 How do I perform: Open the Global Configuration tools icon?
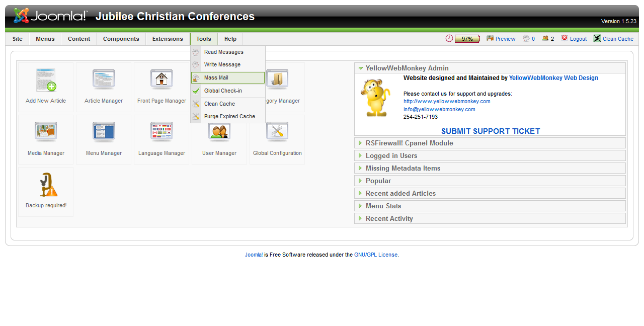pos(277,132)
